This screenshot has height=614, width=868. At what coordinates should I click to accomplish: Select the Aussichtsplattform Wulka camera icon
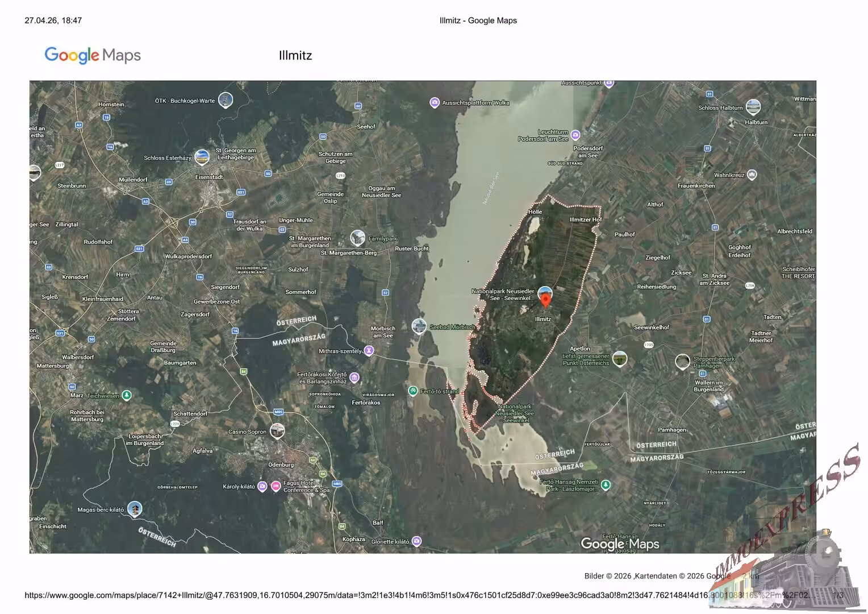pyautogui.click(x=435, y=103)
